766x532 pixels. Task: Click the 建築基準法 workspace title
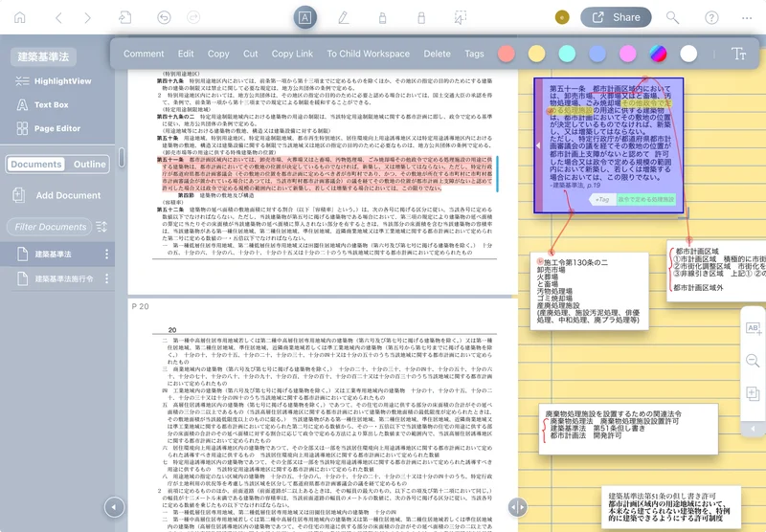[43, 56]
